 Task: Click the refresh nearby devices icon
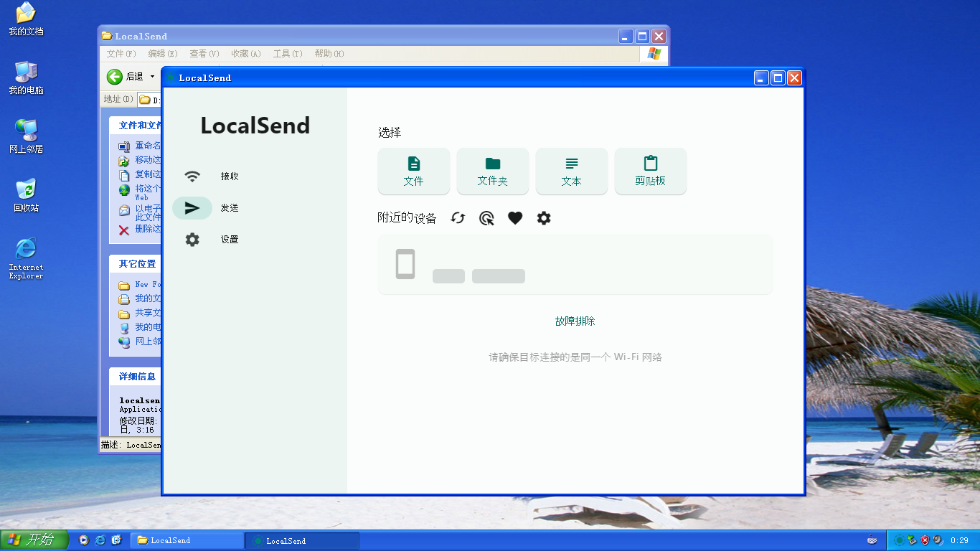pos(458,218)
